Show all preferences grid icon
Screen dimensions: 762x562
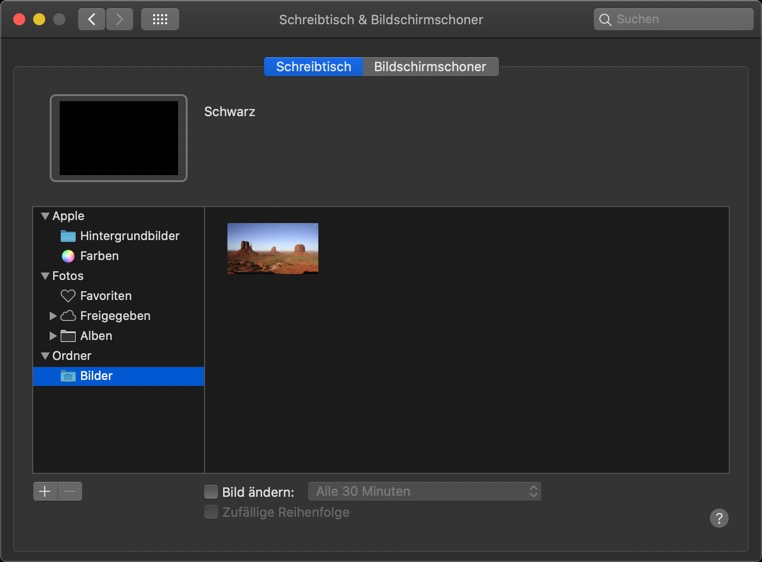(x=160, y=19)
